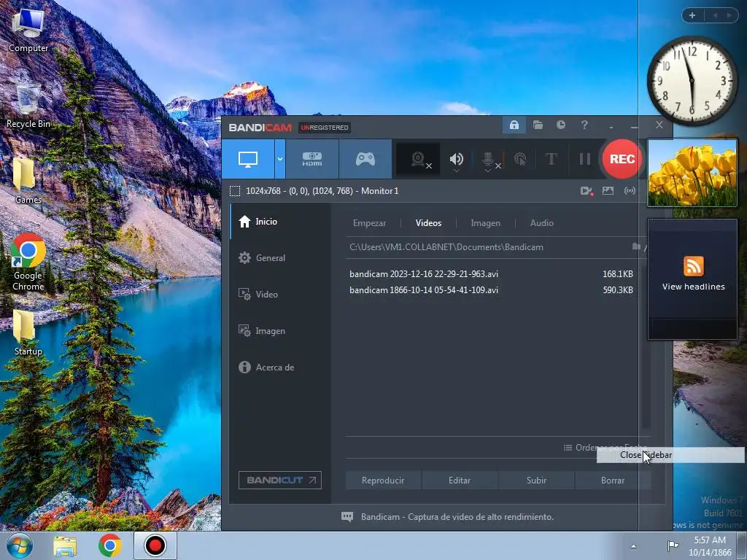The image size is (747, 560).
Task: Toggle the mouse click effect
Action: pyautogui.click(x=520, y=159)
